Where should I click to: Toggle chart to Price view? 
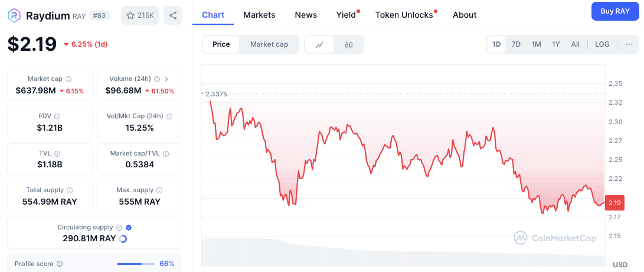pyautogui.click(x=221, y=44)
